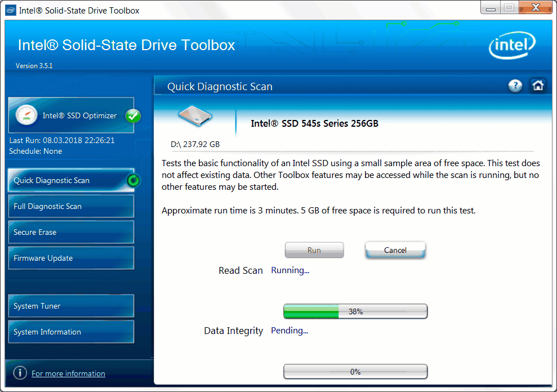Select Quick Diagnostic Scan
Viewport: 557px width, 392px height.
[x=71, y=181]
